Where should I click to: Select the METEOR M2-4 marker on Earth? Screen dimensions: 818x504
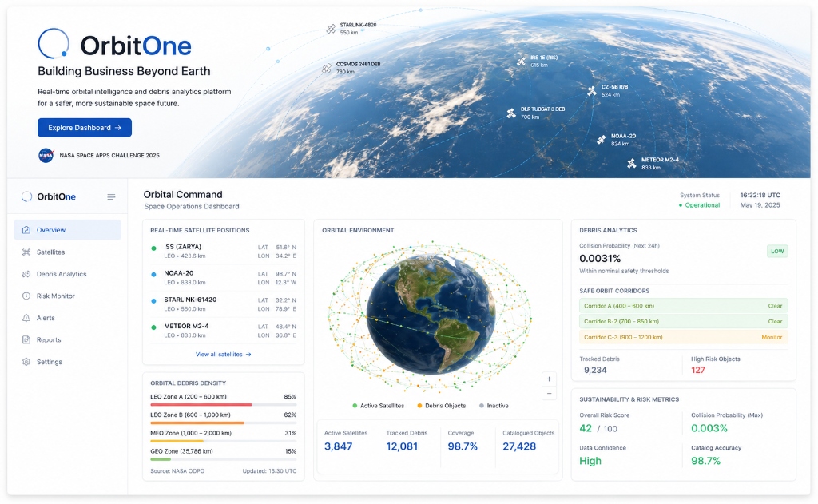pyautogui.click(x=632, y=163)
